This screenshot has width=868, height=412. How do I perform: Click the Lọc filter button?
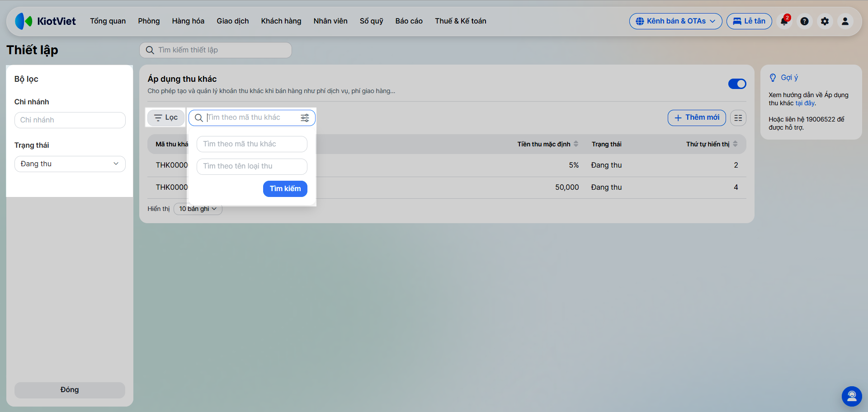pos(166,118)
